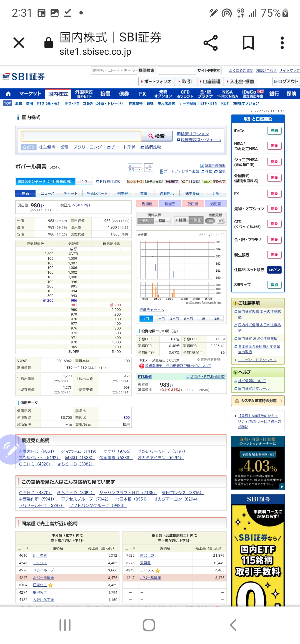Click 現物買 order button
This screenshot has height=644, width=300.
(147, 204)
